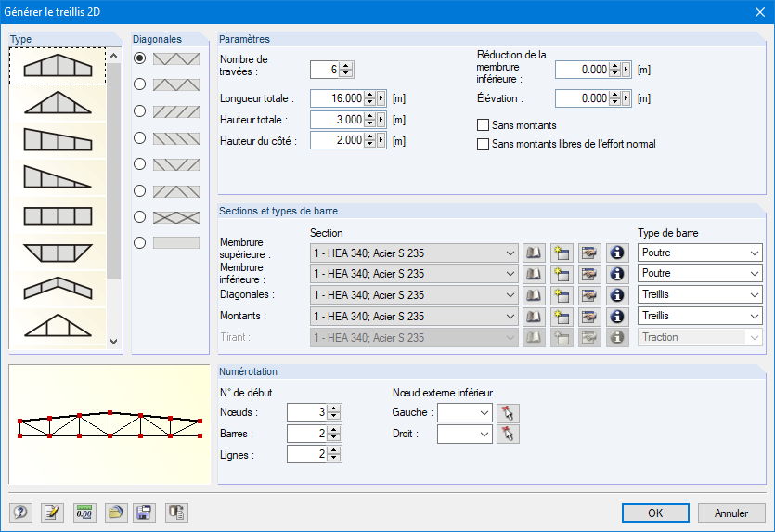Select falling parallel diagonals radio option

point(140,138)
